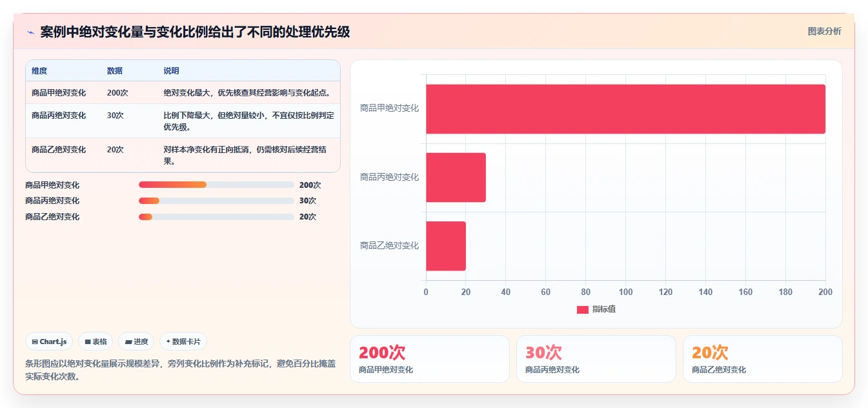This screenshot has width=868, height=408.
Task: Click the 商品乙绝对变化 bar in chart
Action: pyautogui.click(x=445, y=246)
